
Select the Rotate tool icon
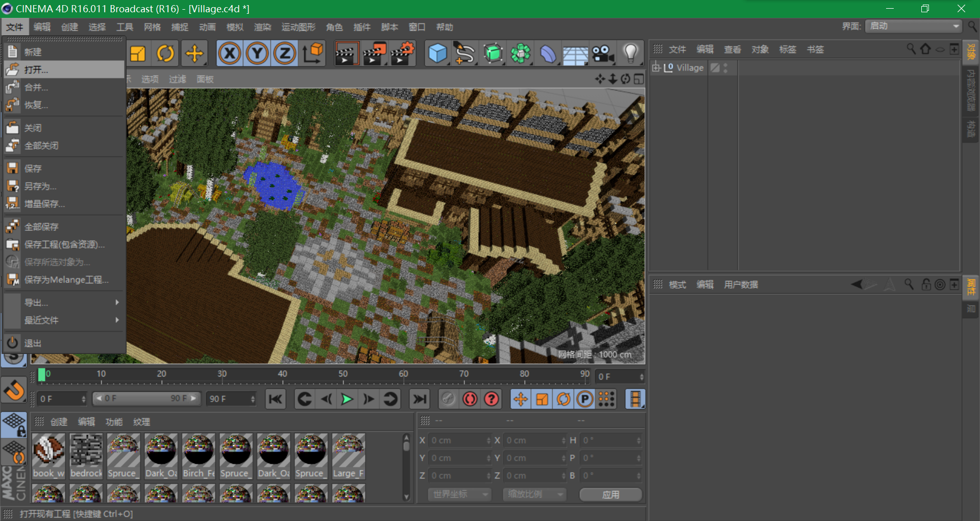[165, 54]
